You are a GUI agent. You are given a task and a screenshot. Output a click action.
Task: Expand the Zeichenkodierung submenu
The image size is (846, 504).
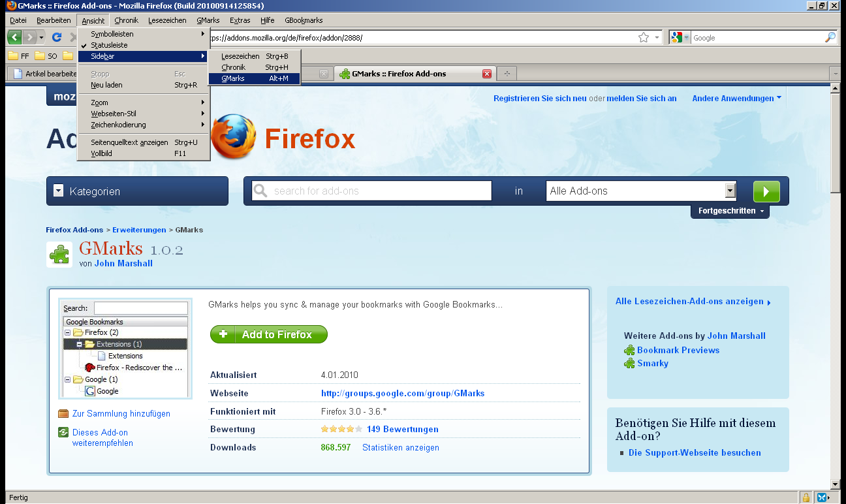click(x=144, y=125)
